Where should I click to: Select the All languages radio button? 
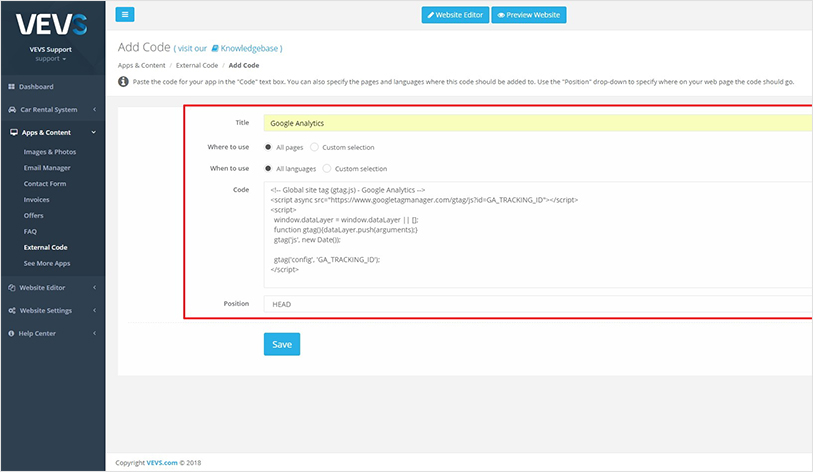click(268, 169)
